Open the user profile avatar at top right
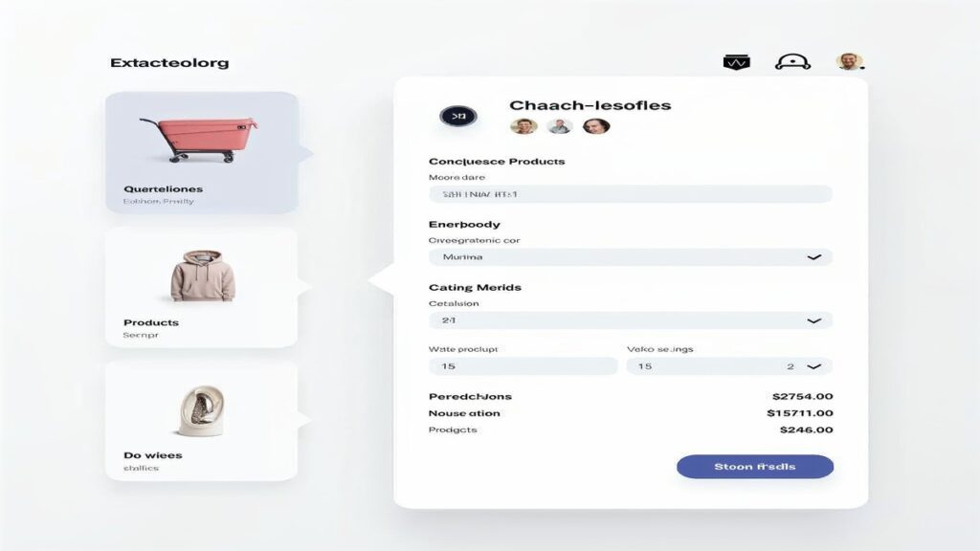 click(x=850, y=61)
